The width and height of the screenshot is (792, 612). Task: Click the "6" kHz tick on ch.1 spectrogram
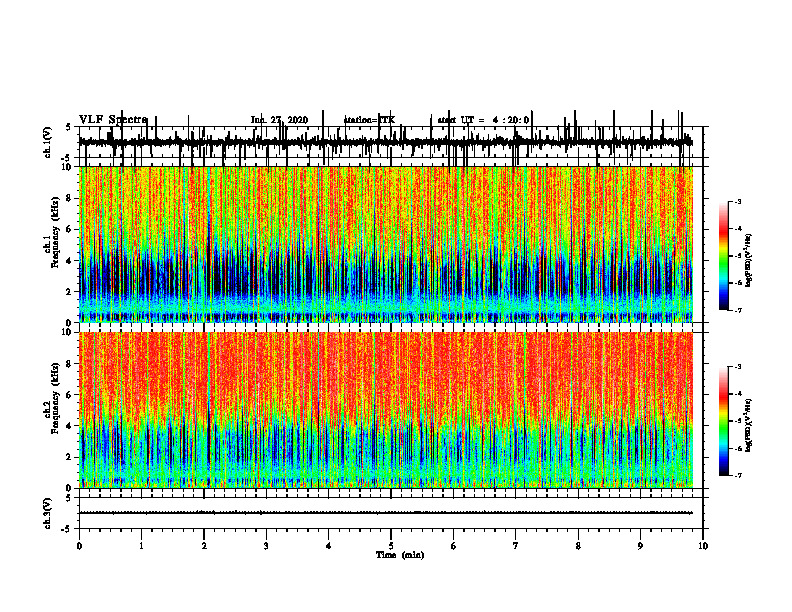coord(70,230)
